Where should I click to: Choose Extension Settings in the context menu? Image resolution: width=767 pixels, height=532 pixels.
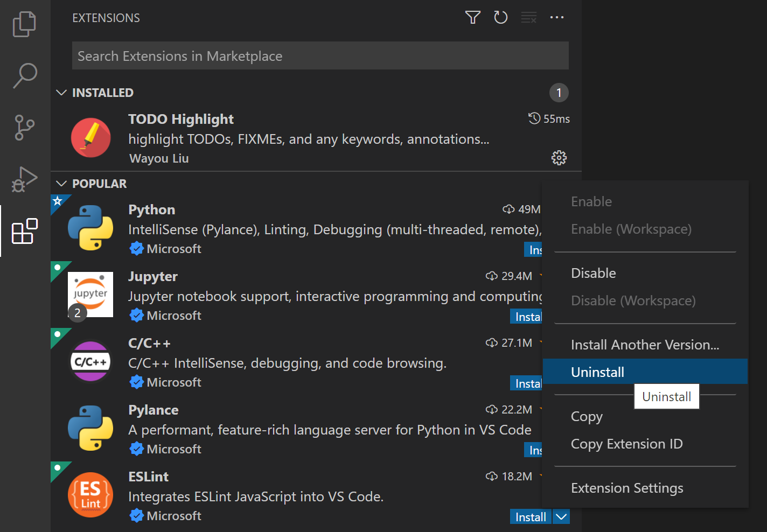pyautogui.click(x=626, y=488)
